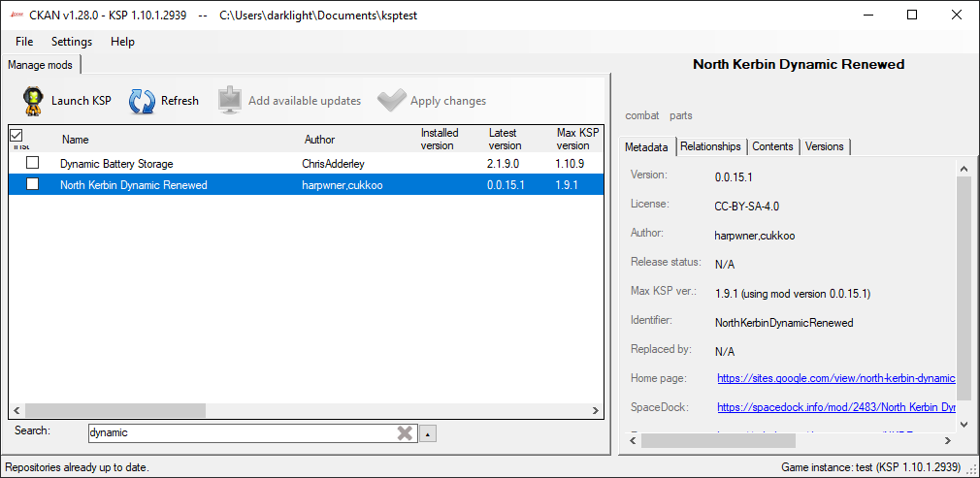Sort by the Author column header
The width and height of the screenshot is (980, 478).
(x=319, y=140)
